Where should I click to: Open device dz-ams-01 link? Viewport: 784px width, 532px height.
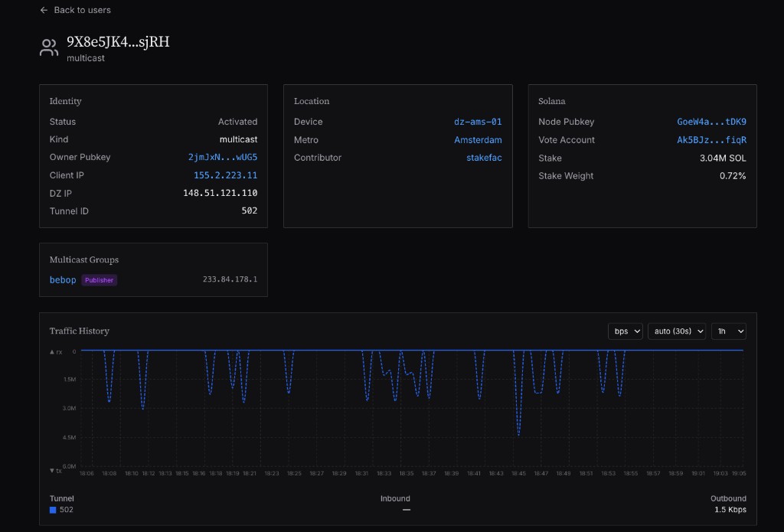tap(478, 122)
